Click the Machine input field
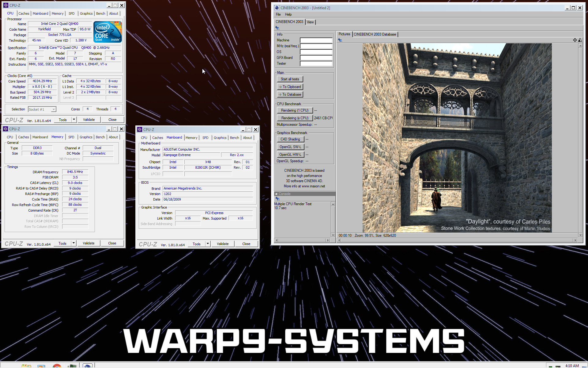The width and height of the screenshot is (588, 368). coord(316,40)
